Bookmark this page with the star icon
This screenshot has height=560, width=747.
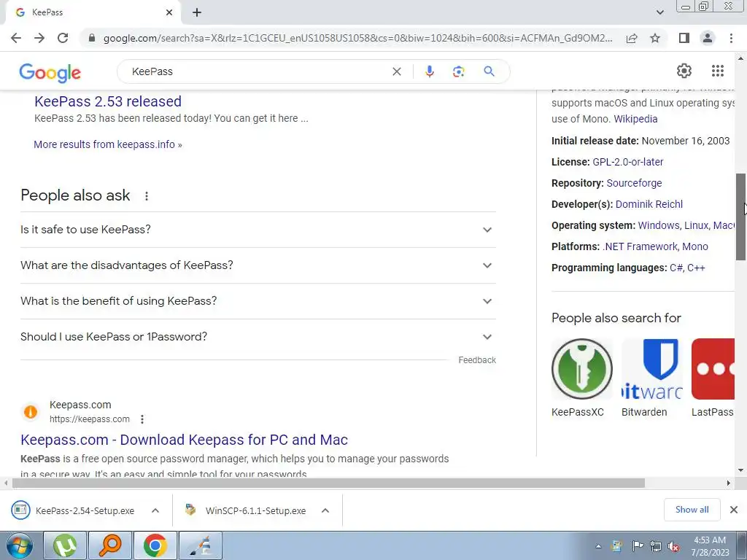(x=655, y=38)
